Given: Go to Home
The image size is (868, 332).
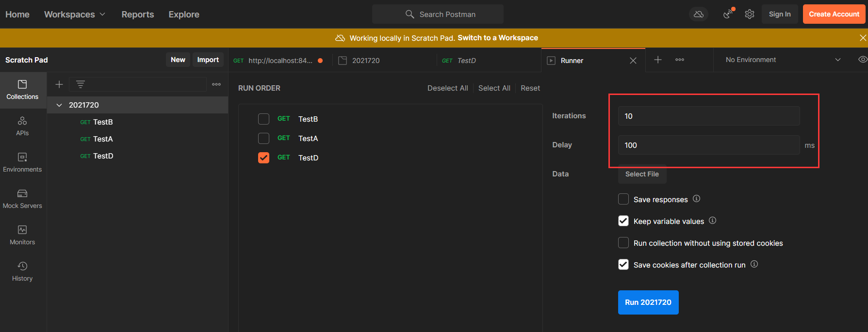Looking at the screenshot, I should [x=17, y=15].
